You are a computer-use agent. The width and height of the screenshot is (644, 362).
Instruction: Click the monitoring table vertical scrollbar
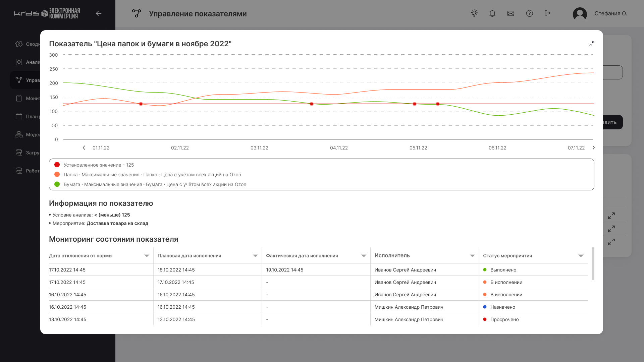pyautogui.click(x=593, y=263)
